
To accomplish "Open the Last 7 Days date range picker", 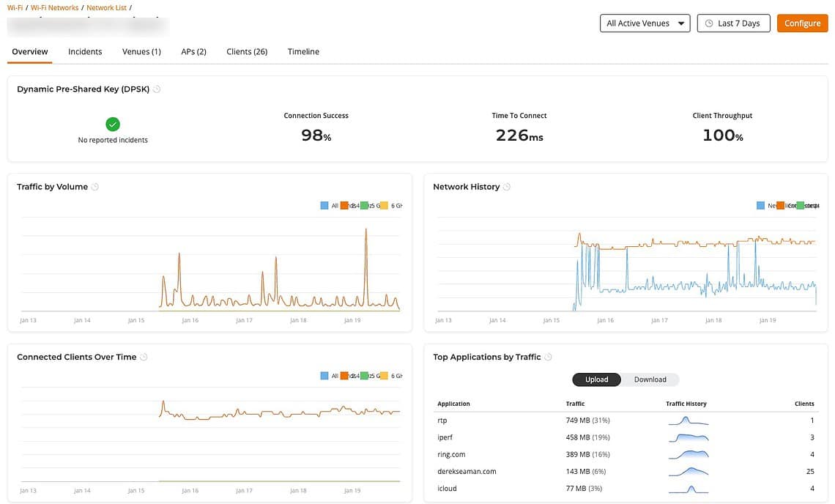I will (732, 23).
